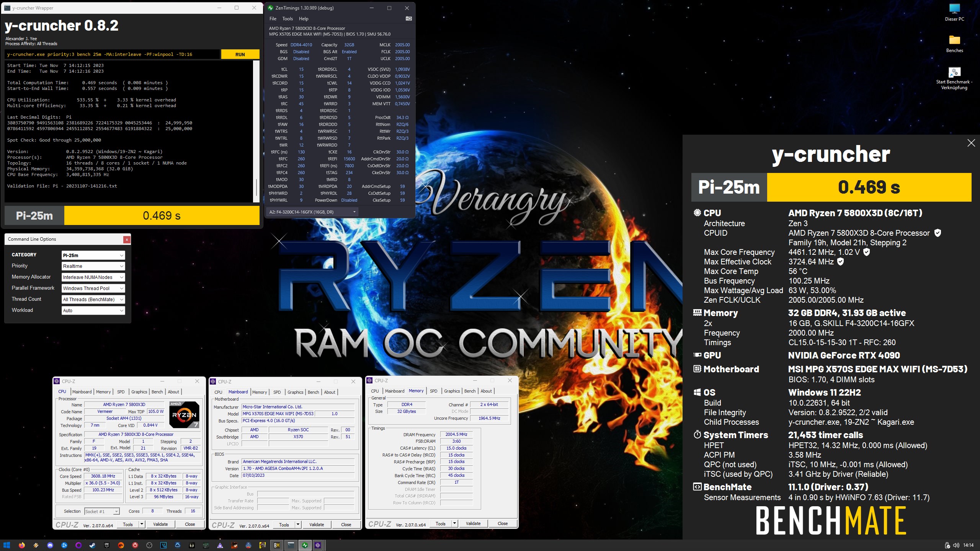Open CPU-Z Socket #1 selection dropdown

click(x=102, y=512)
